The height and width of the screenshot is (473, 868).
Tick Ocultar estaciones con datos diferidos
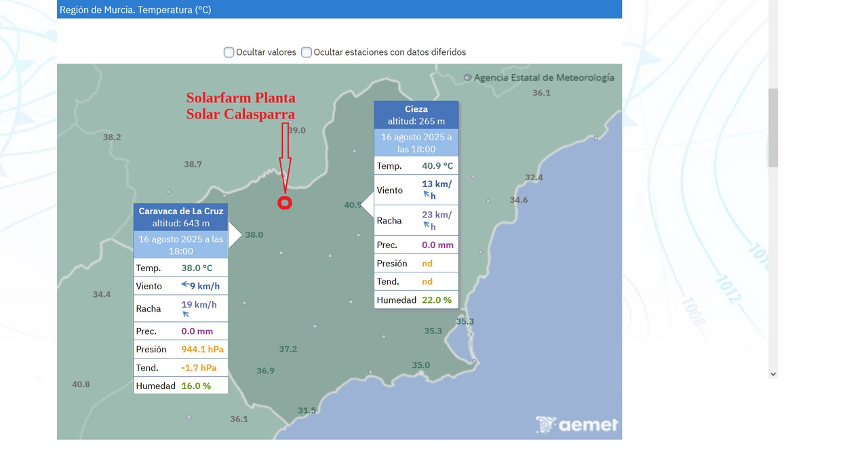(x=307, y=52)
